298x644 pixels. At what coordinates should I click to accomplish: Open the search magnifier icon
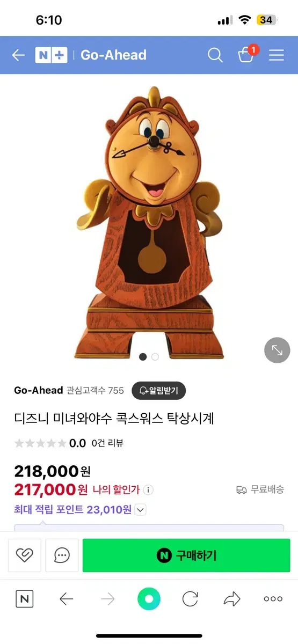click(x=215, y=55)
